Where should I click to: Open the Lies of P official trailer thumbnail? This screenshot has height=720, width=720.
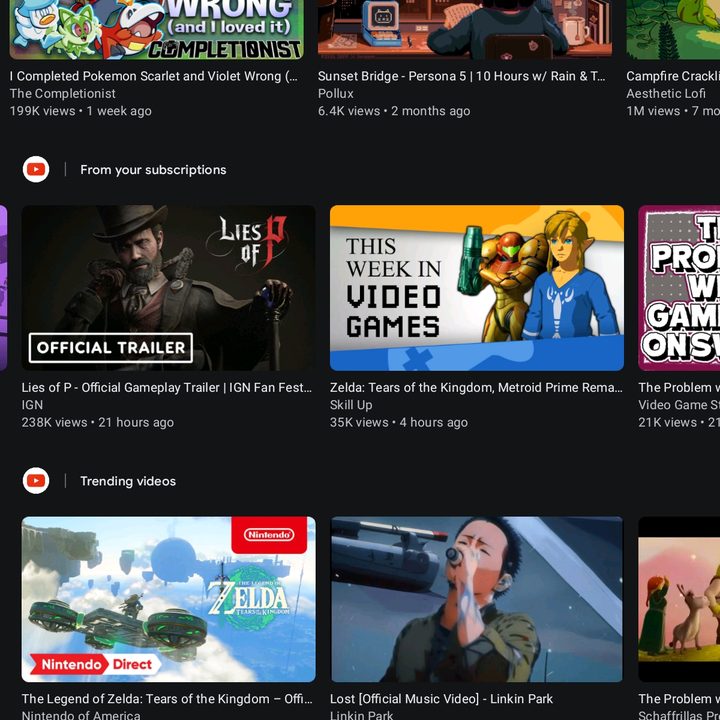coord(169,288)
